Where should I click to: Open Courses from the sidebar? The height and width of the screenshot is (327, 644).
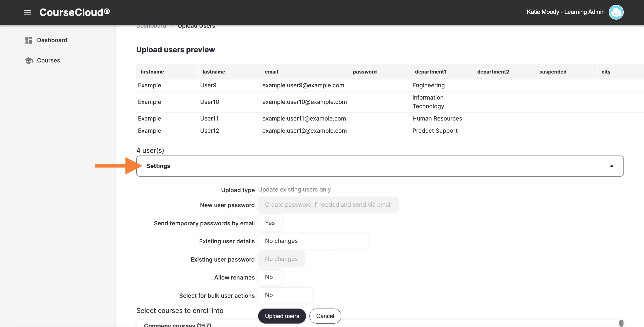[49, 60]
